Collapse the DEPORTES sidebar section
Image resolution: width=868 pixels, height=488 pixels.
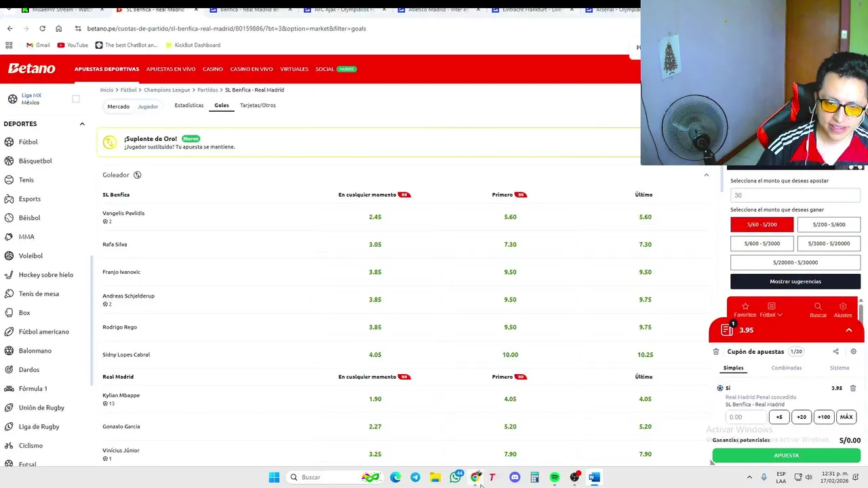coord(82,124)
